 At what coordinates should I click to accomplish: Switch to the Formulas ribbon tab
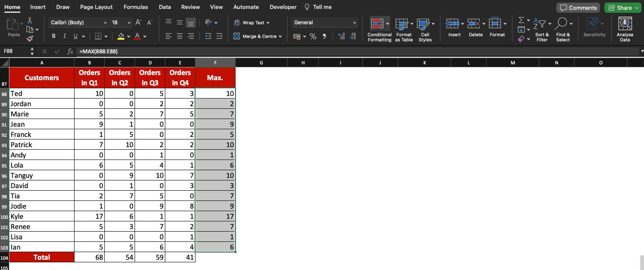135,7
